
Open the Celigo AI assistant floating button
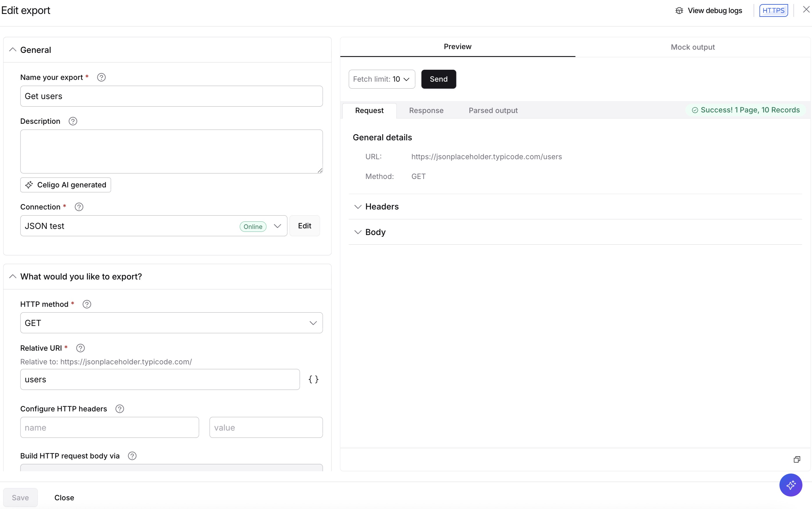[791, 485]
